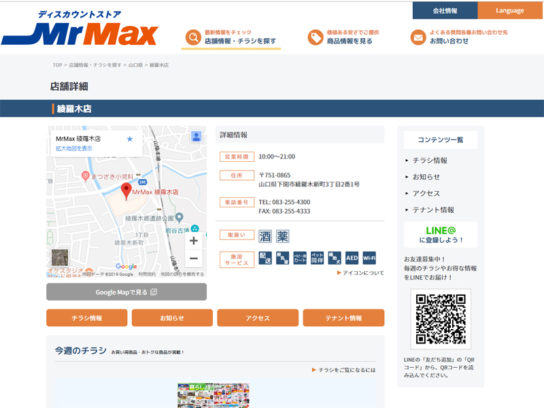Select FAX: 083-255-4333 text

click(284, 211)
